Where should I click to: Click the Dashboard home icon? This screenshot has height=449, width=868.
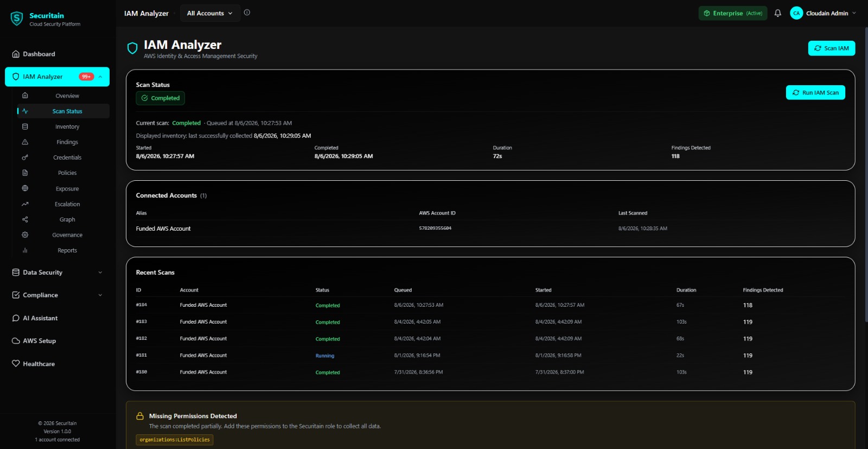(16, 54)
